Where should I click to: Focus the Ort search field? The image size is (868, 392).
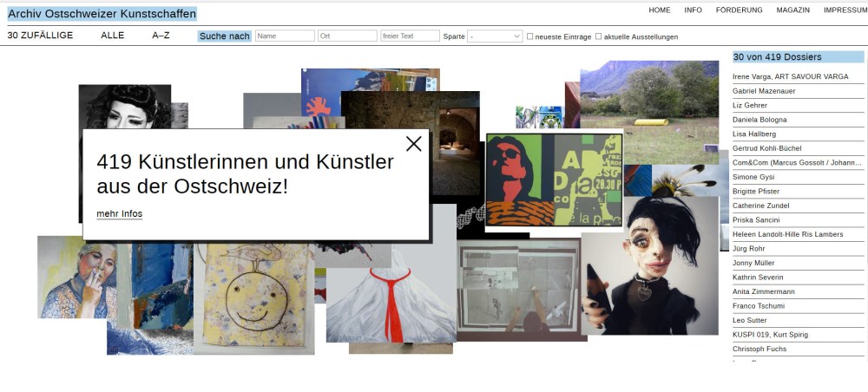click(x=347, y=36)
